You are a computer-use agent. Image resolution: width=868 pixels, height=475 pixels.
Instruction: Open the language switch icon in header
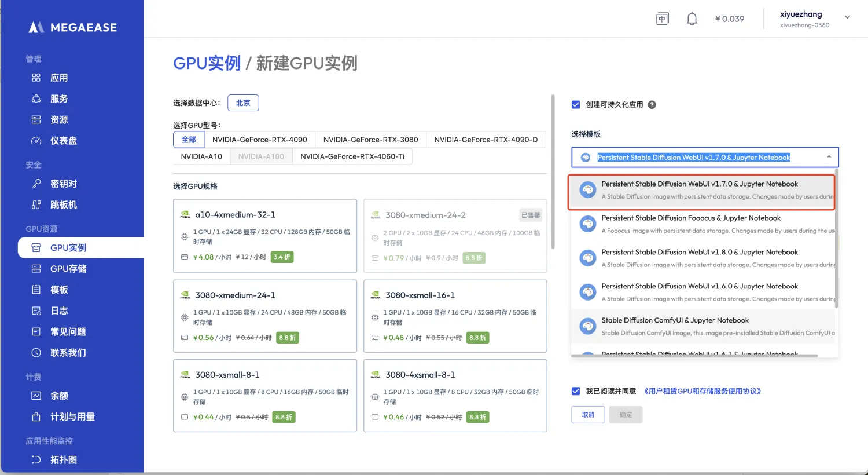click(x=663, y=19)
